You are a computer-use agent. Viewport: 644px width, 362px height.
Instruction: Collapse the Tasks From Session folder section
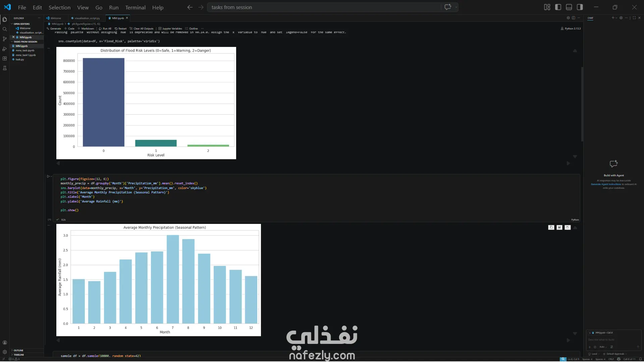(x=25, y=42)
